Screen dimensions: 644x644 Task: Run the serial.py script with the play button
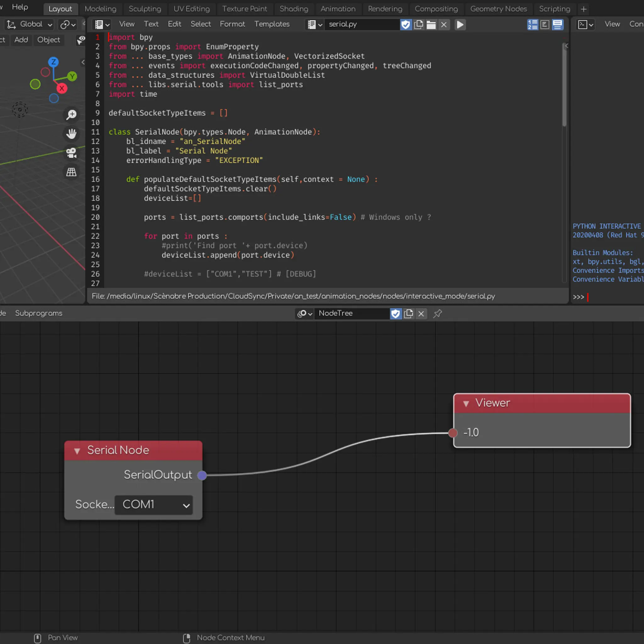tap(460, 24)
